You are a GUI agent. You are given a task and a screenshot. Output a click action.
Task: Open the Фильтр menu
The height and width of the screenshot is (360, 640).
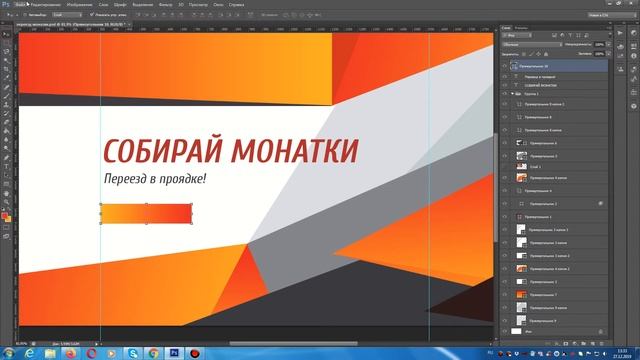pos(165,4)
